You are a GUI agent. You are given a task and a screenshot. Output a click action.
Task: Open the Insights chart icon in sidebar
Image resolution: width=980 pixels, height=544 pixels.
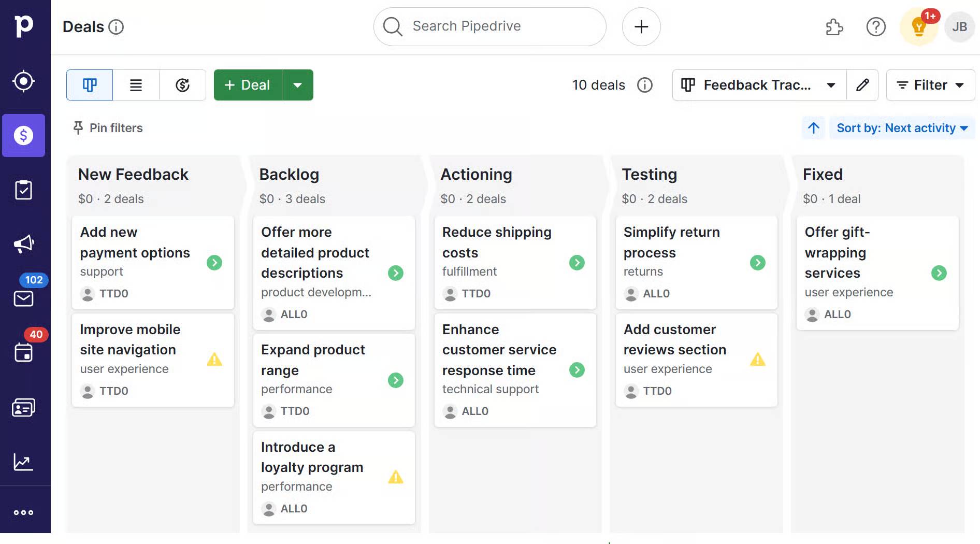tap(24, 462)
